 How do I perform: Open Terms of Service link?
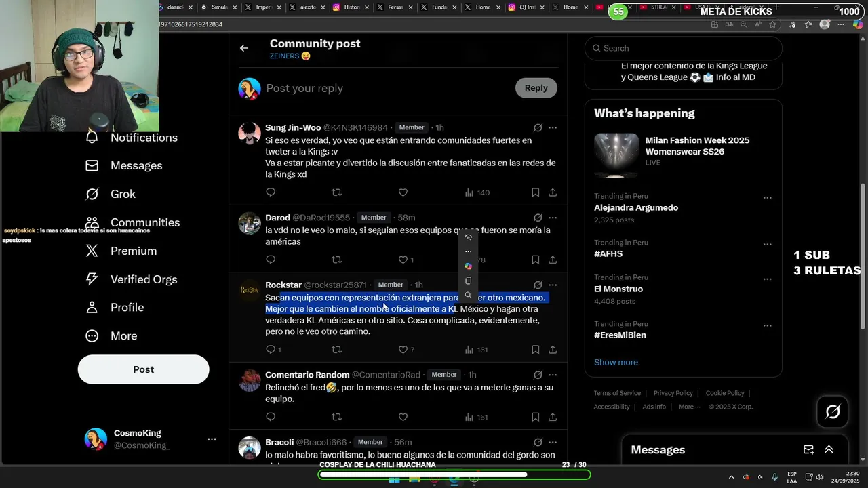pos(617,393)
